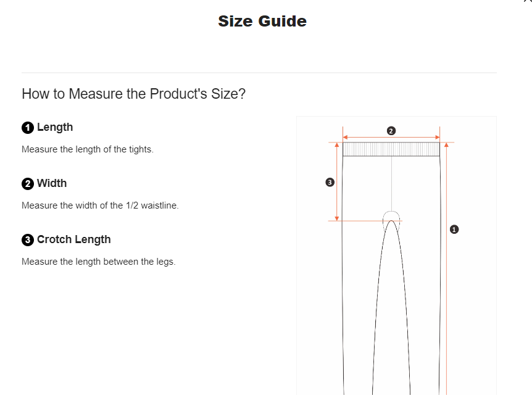
Task: Click the number 3 badge beside Crotch Length heading
Action: click(28, 240)
